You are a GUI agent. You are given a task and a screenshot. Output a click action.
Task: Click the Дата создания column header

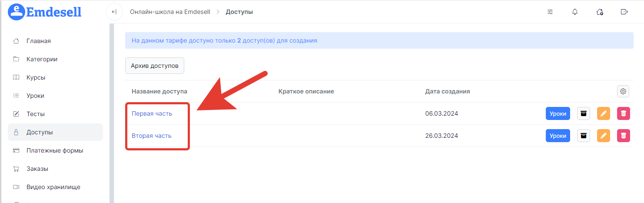pyautogui.click(x=448, y=91)
